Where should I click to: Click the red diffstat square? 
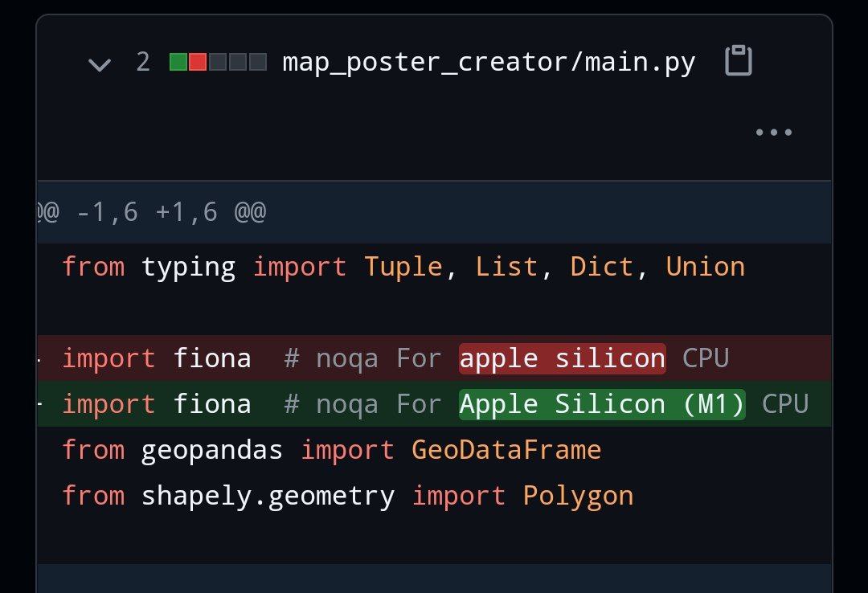click(198, 62)
